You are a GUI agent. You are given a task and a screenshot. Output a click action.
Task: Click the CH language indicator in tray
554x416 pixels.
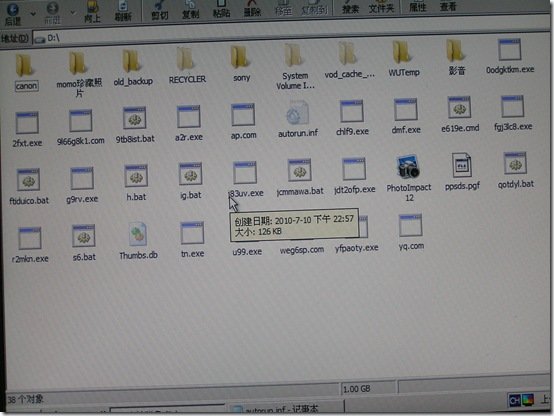[514, 400]
